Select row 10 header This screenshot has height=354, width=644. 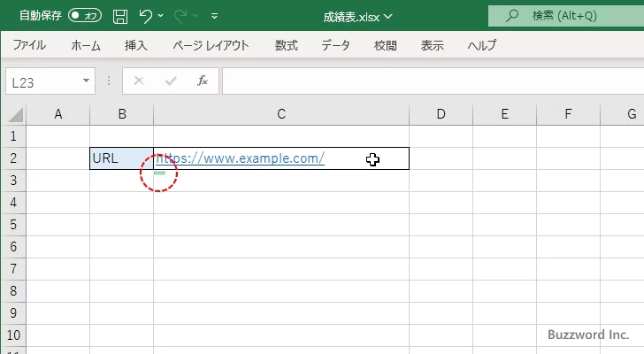pyautogui.click(x=13, y=335)
